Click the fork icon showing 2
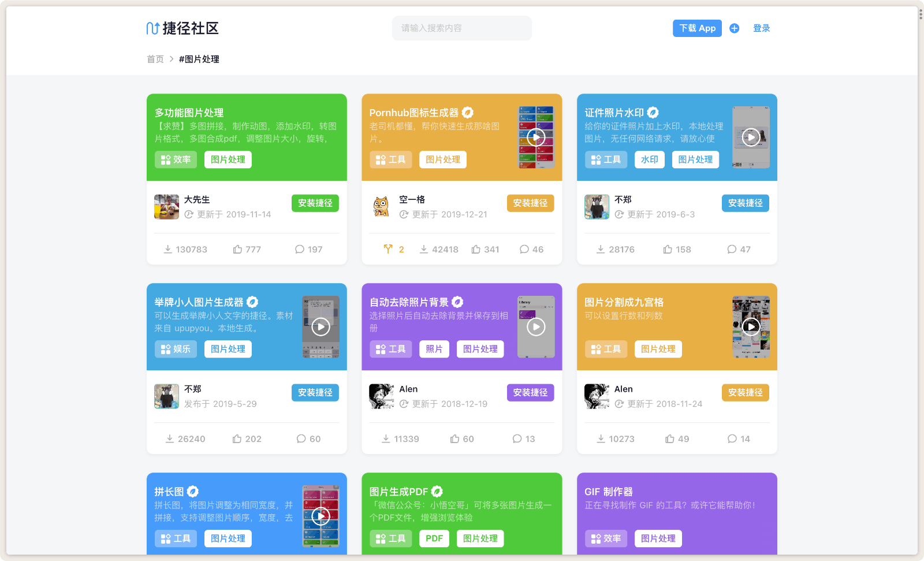924x561 pixels. point(388,249)
